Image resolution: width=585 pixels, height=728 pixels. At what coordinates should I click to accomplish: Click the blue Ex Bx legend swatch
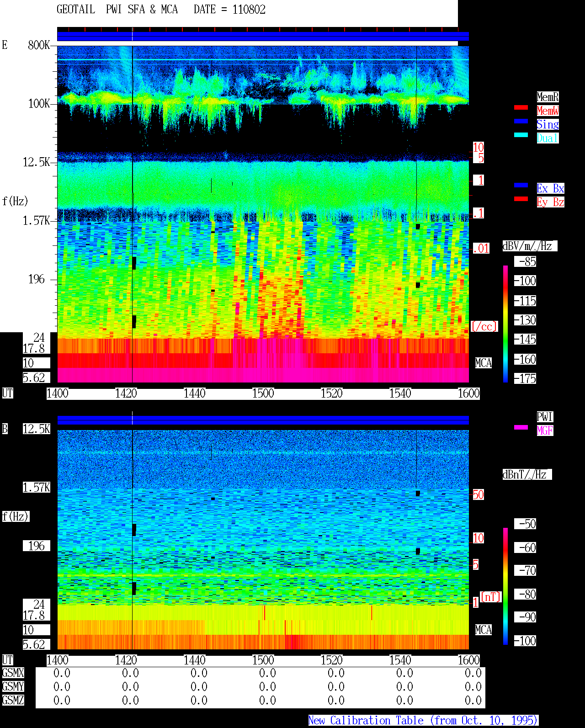[521, 185]
